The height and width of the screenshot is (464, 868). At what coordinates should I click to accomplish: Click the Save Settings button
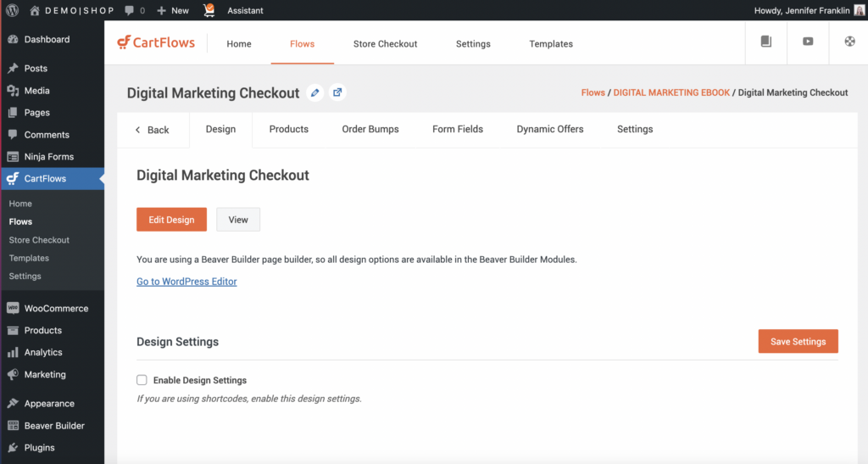tap(798, 341)
